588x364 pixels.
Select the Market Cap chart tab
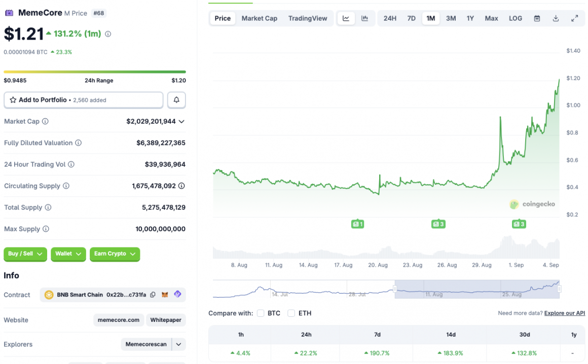click(x=259, y=18)
